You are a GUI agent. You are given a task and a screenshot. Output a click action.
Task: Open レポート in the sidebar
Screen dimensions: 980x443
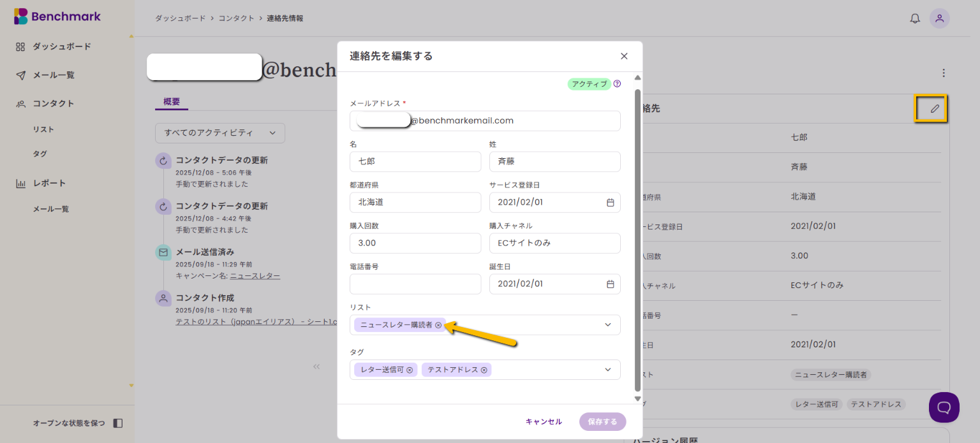pyautogui.click(x=49, y=184)
